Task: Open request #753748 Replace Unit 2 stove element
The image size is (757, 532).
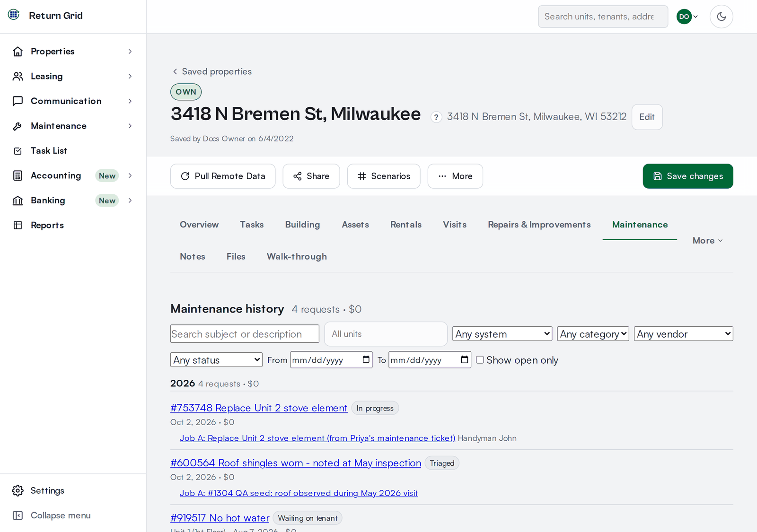Action: tap(259, 408)
